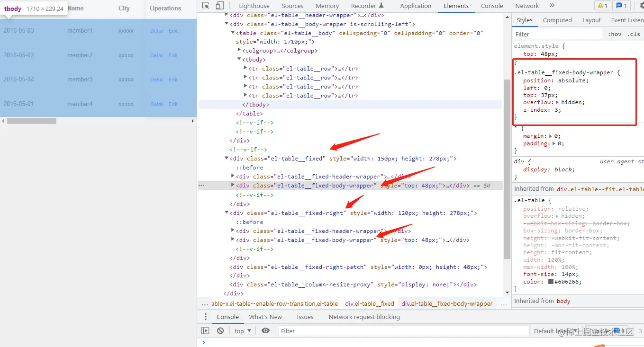
Task: Toggle the .cls class editor
Action: tap(634, 34)
